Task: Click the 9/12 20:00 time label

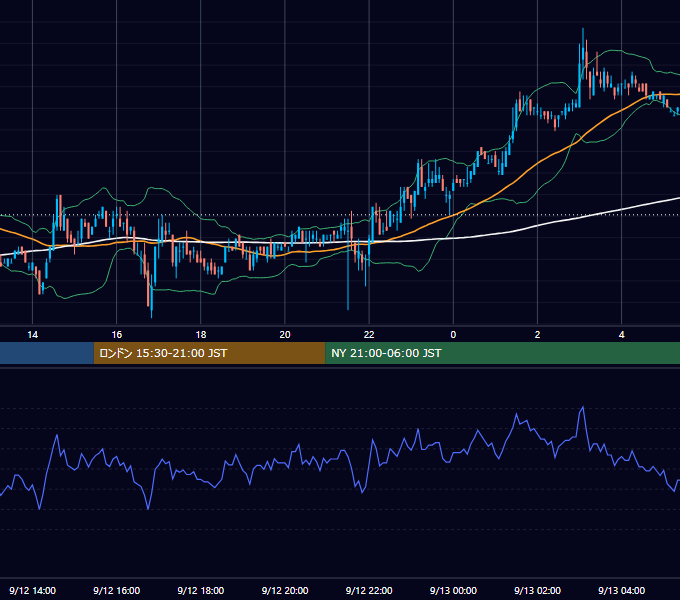Action: pos(285,590)
